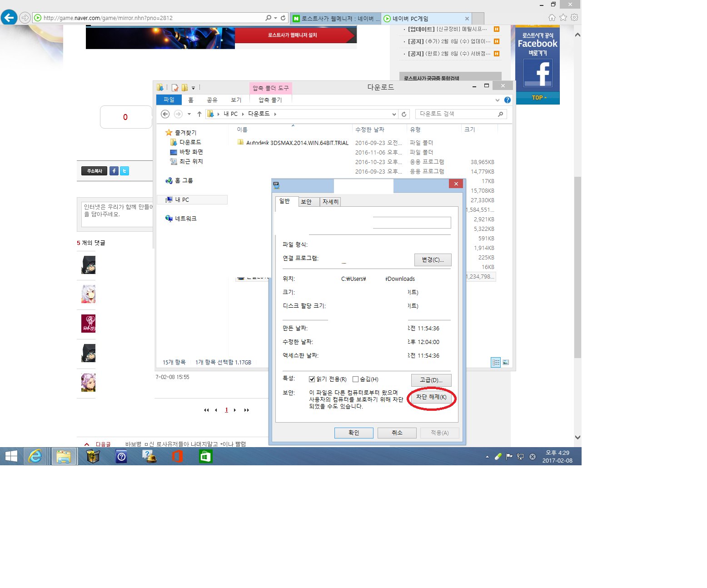The width and height of the screenshot is (707, 588).
Task: Click new folder icon in Explorer quick access toolbar
Action: 184,88
